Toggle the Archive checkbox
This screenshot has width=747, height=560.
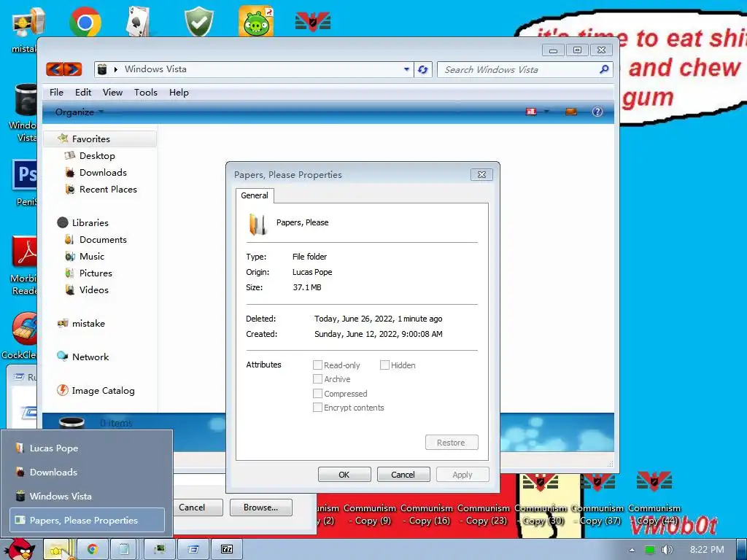click(x=317, y=379)
